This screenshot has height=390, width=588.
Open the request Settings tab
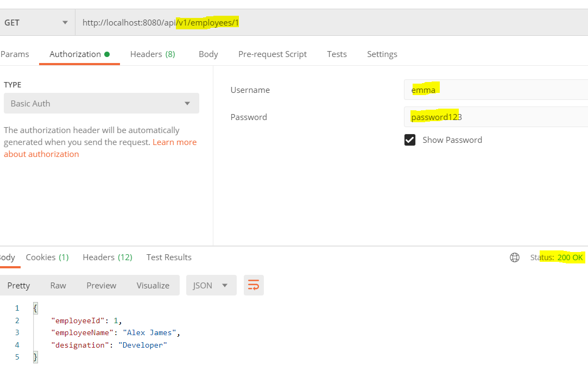(x=382, y=54)
